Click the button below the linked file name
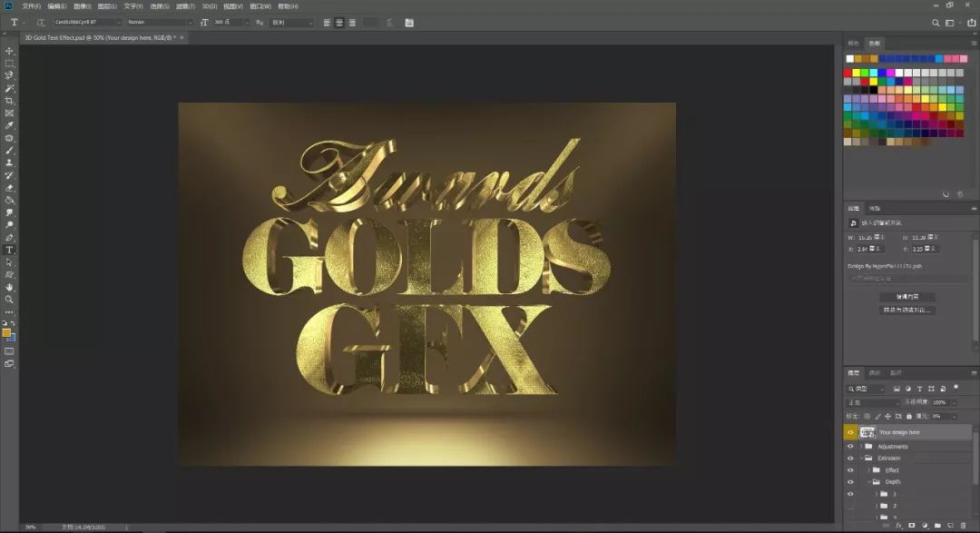Screen dimensions: 980x533 pos(906,297)
